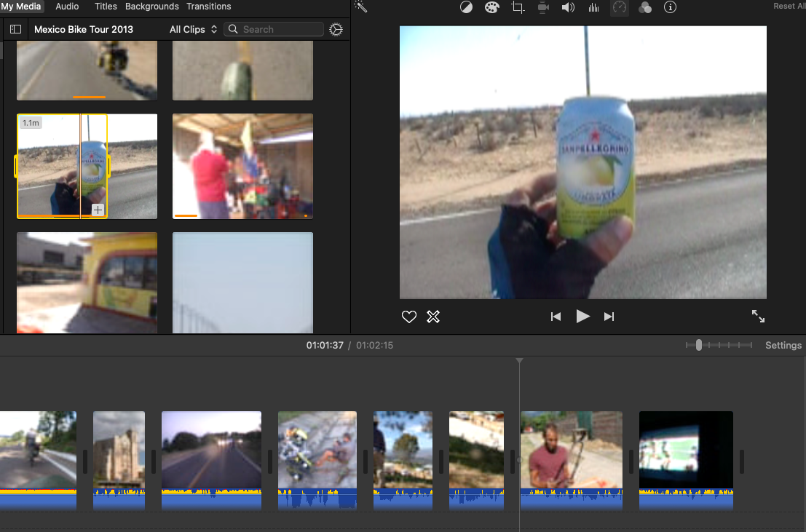Click the media browser Search field
806x532 pixels.
coord(274,29)
